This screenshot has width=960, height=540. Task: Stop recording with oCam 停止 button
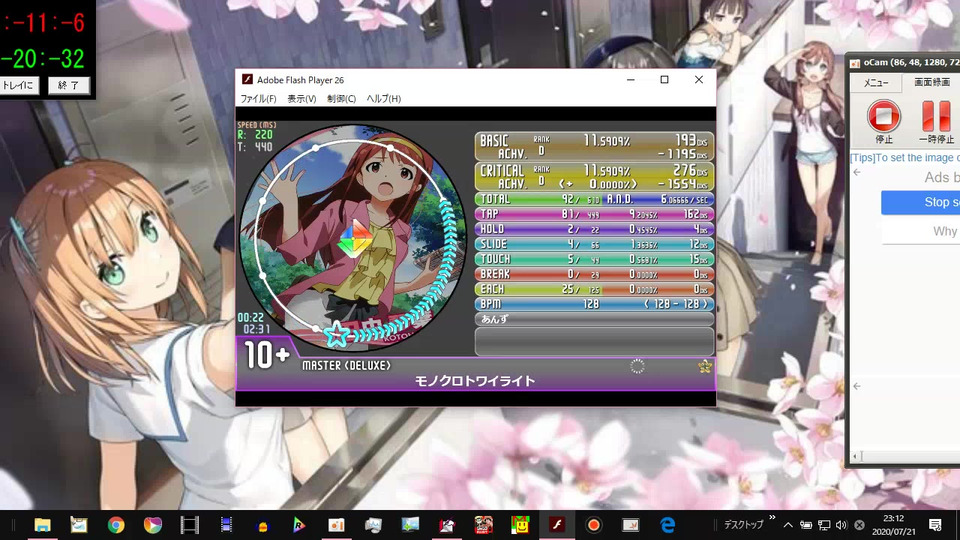click(x=883, y=121)
